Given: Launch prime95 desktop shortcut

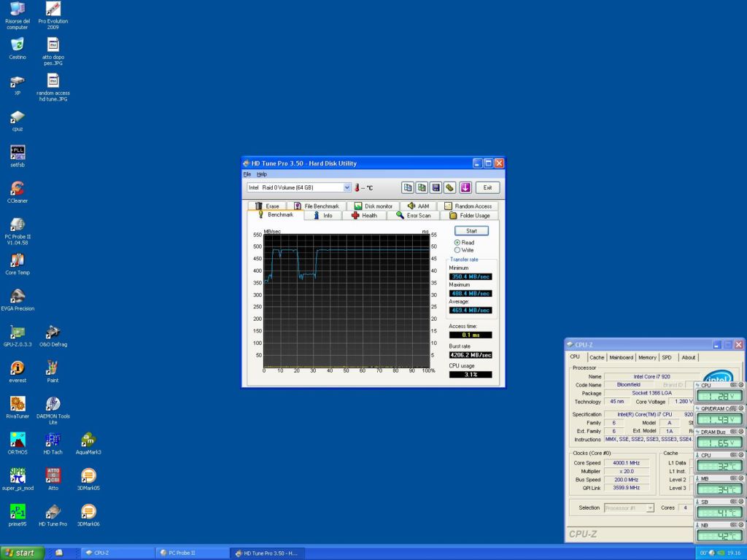Looking at the screenshot, I should click(x=18, y=516).
